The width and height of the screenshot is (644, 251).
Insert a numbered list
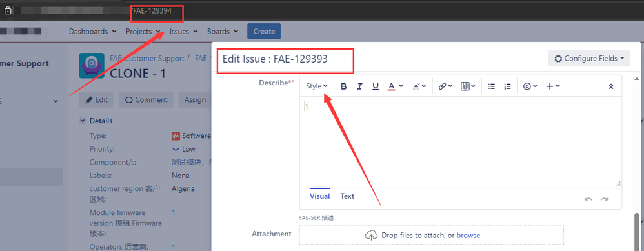pyautogui.click(x=507, y=86)
